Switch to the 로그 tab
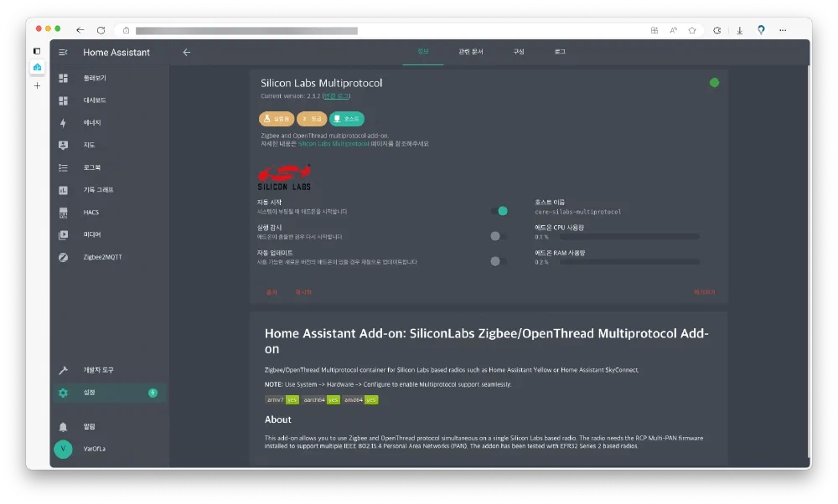Screen dimensions: 838x504 560,52
